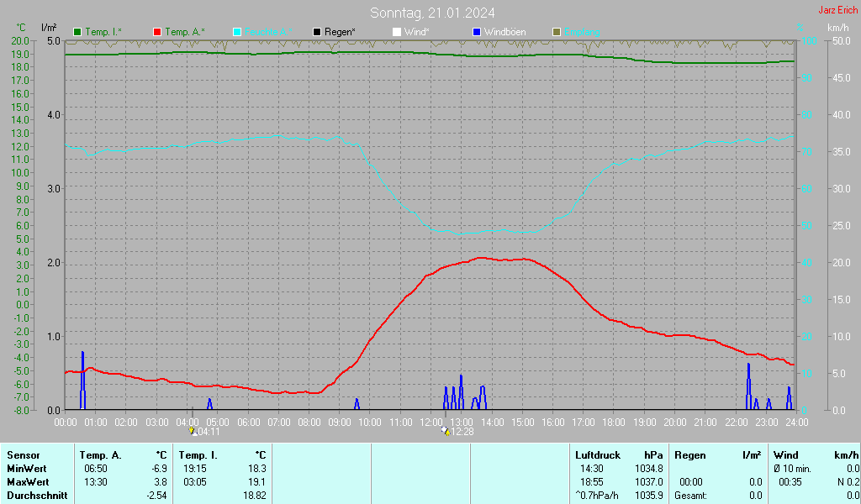
Task: Click the white Wind legend swatch
Action: pos(397,32)
